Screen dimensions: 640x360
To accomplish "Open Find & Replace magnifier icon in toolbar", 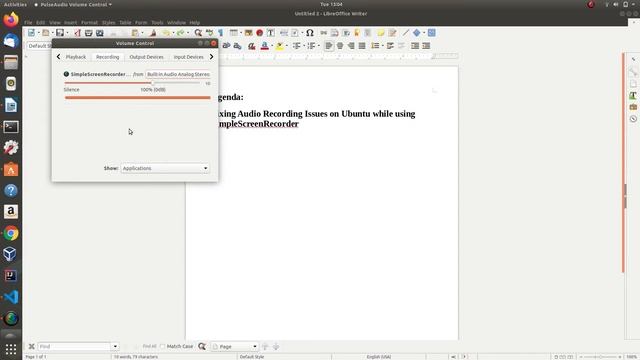I will click(x=198, y=33).
